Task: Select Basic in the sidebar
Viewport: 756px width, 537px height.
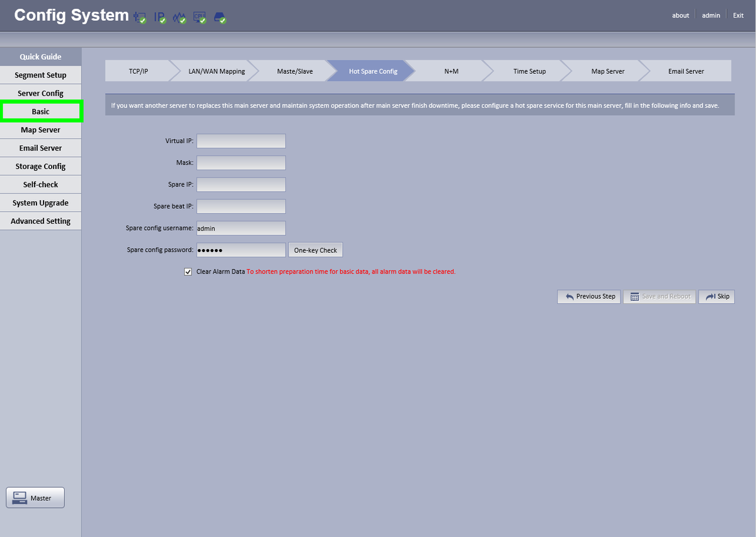Action: coord(40,112)
